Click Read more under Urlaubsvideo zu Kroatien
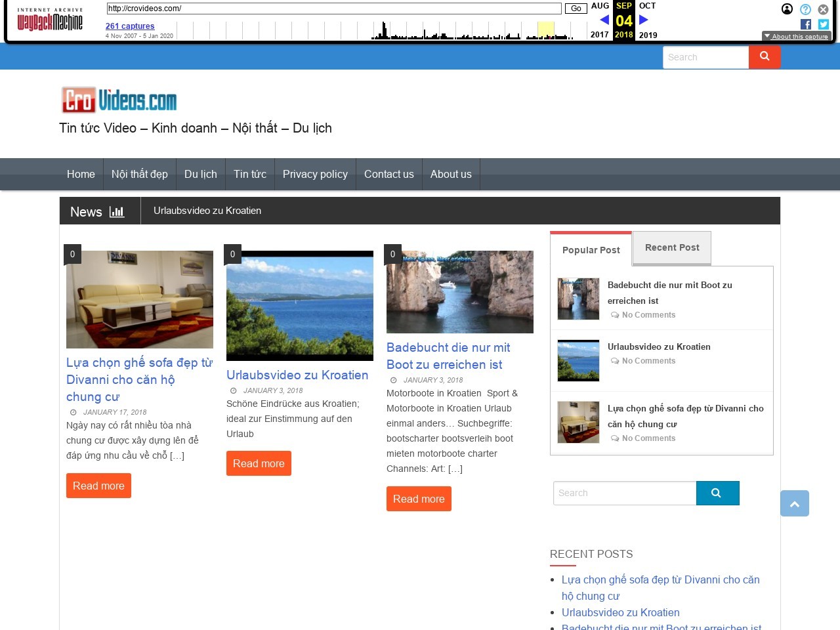Viewport: 840px width, 630px height. click(259, 463)
